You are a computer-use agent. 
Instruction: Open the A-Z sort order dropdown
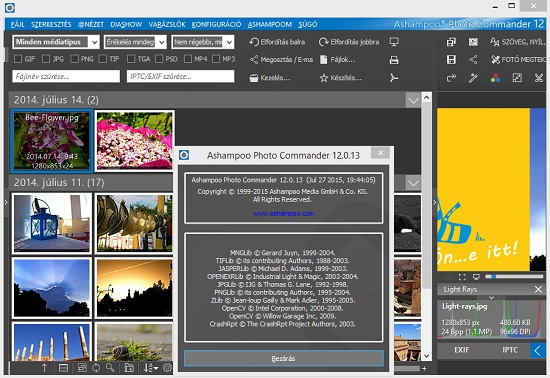tap(151, 368)
